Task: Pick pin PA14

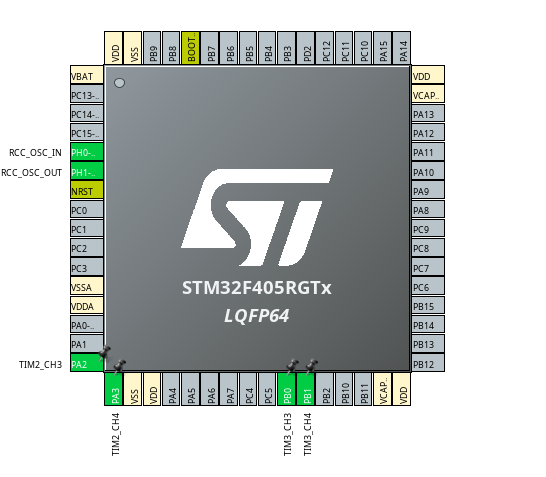Action: (x=402, y=48)
